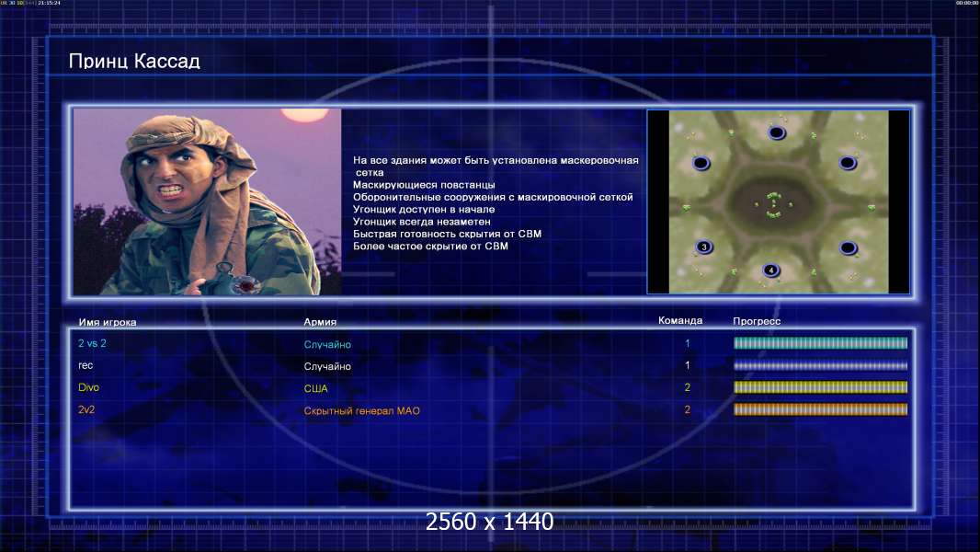The width and height of the screenshot is (980, 552).
Task: Click line 'Маскирующиеся повстанцы'
Action: (424, 184)
